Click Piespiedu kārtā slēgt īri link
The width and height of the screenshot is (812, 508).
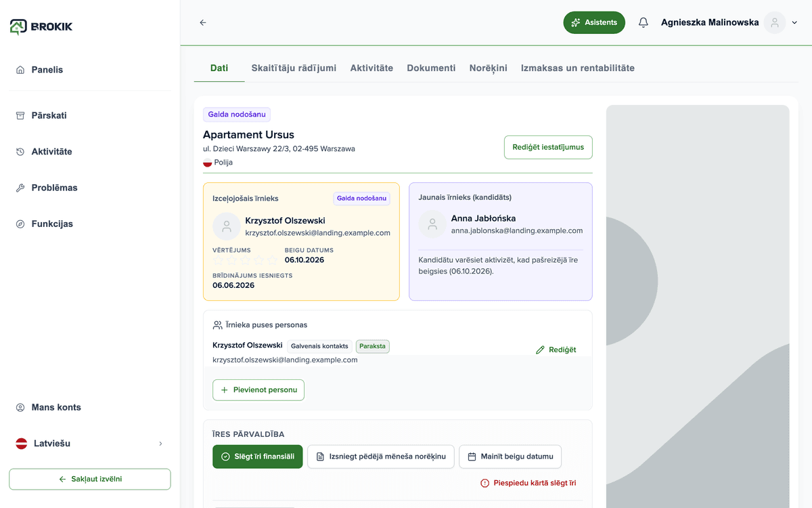click(x=528, y=483)
